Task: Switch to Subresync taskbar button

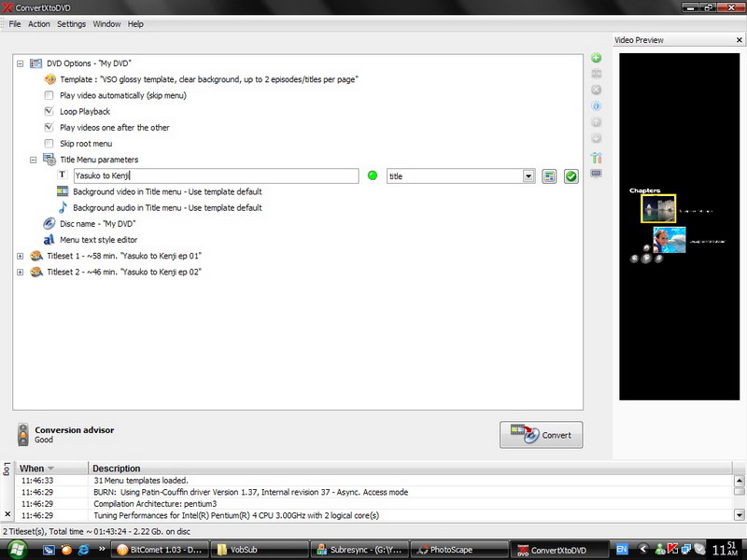Action: pos(359,550)
